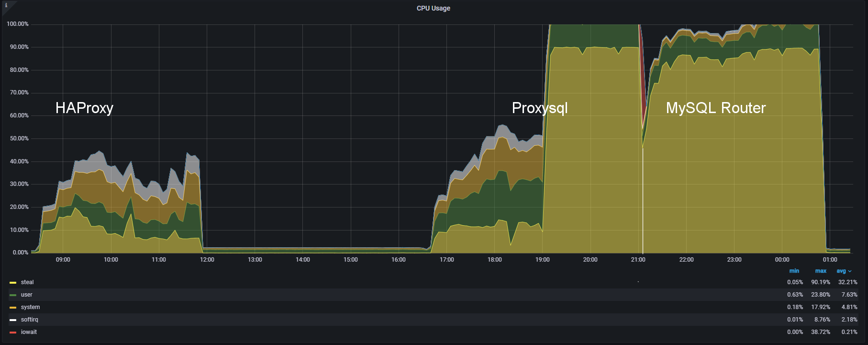This screenshot has height=345, width=868.
Task: Click the Proxysql label on the graph
Action: [539, 108]
